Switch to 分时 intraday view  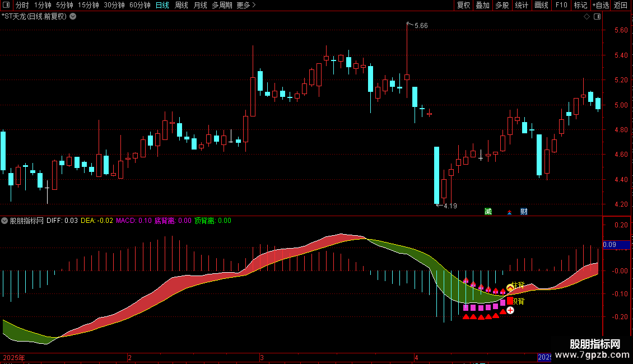coord(22,5)
